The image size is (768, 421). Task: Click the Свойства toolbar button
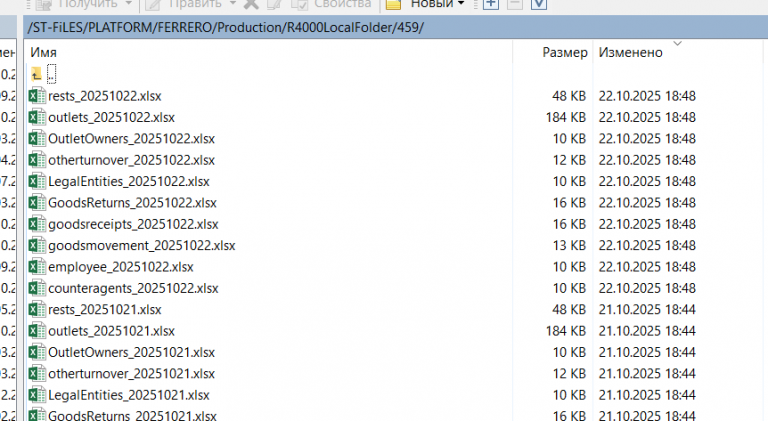coord(331,4)
